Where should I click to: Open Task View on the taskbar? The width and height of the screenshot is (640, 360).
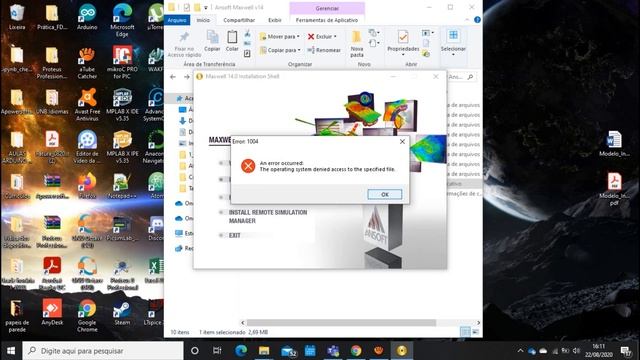tap(217, 351)
